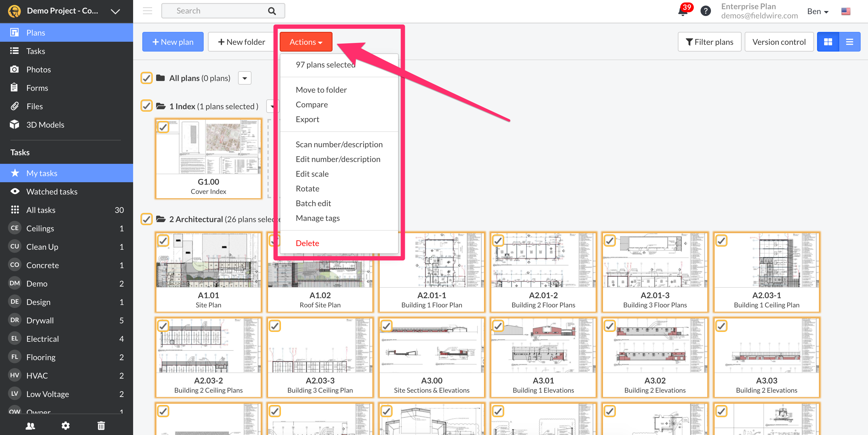Select the EL Electrical category badge
The width and height of the screenshot is (868, 435).
click(14, 338)
